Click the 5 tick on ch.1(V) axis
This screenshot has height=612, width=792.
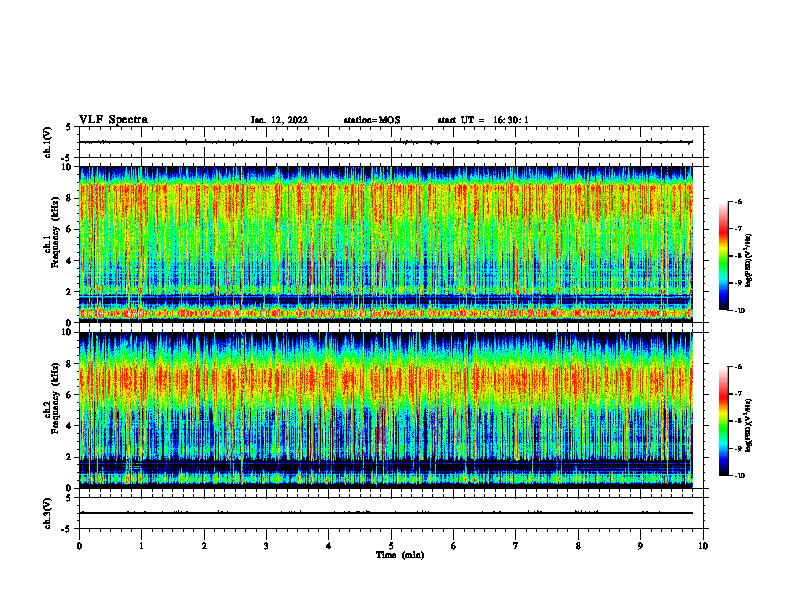point(69,127)
